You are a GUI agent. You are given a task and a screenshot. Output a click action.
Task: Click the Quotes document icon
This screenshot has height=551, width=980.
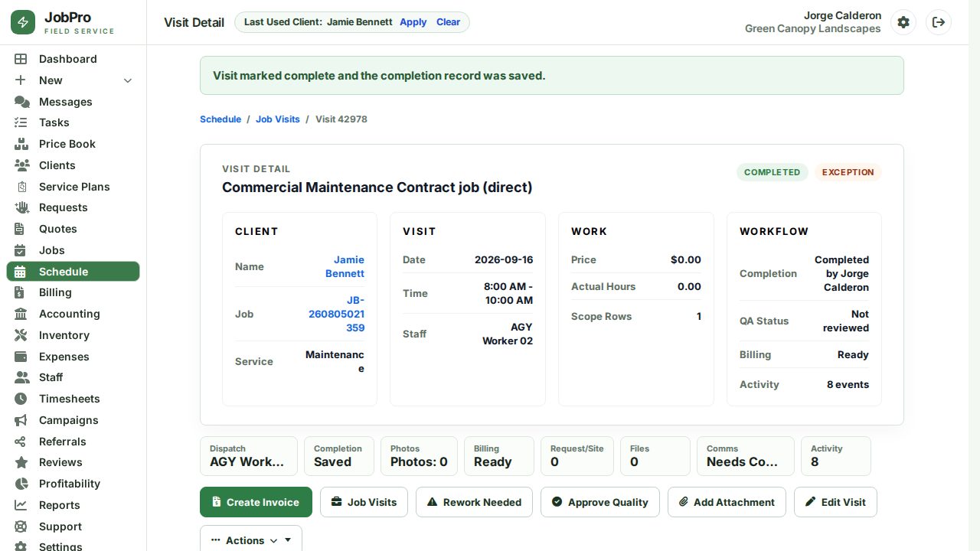coord(20,229)
